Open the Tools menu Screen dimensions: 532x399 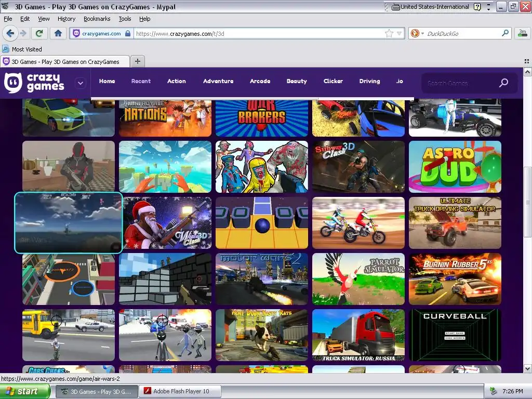[x=125, y=19]
